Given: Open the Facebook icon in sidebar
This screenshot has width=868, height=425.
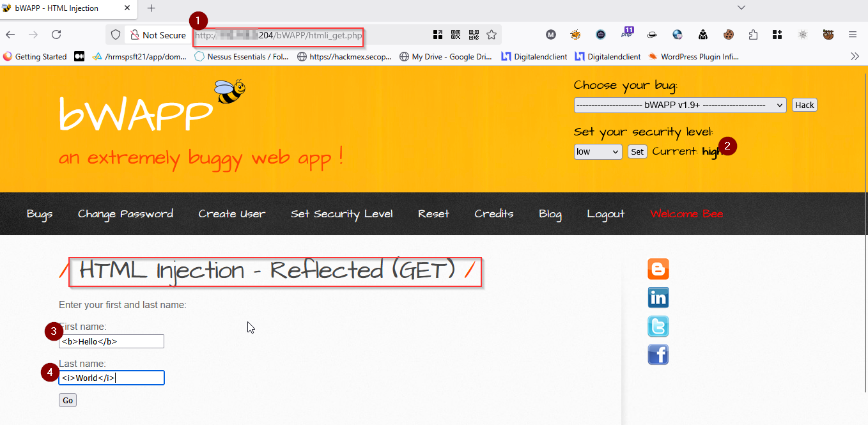Looking at the screenshot, I should click(x=658, y=354).
